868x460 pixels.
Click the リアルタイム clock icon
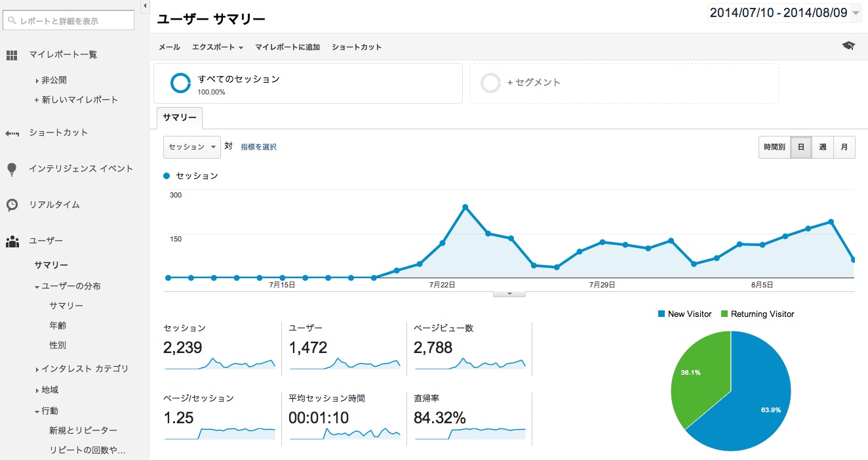(x=12, y=204)
